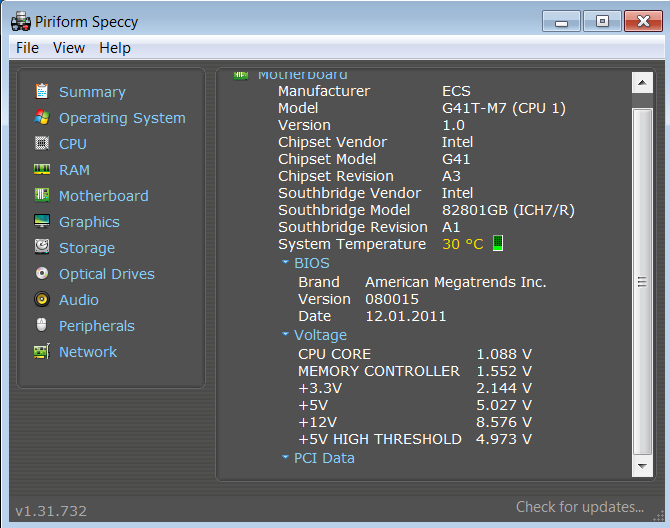Click the Motherboard heading icon in details pane
Screen dimensions: 670x528
[x=241, y=76]
